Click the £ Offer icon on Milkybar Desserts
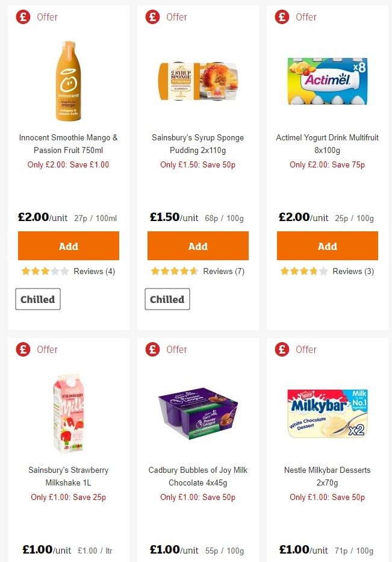The image size is (392, 562). (x=282, y=349)
